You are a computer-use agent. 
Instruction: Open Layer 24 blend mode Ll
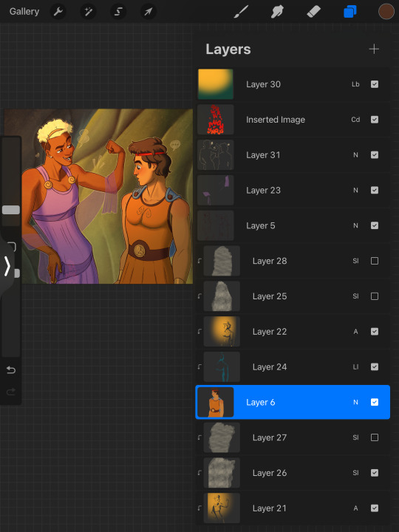(x=355, y=366)
